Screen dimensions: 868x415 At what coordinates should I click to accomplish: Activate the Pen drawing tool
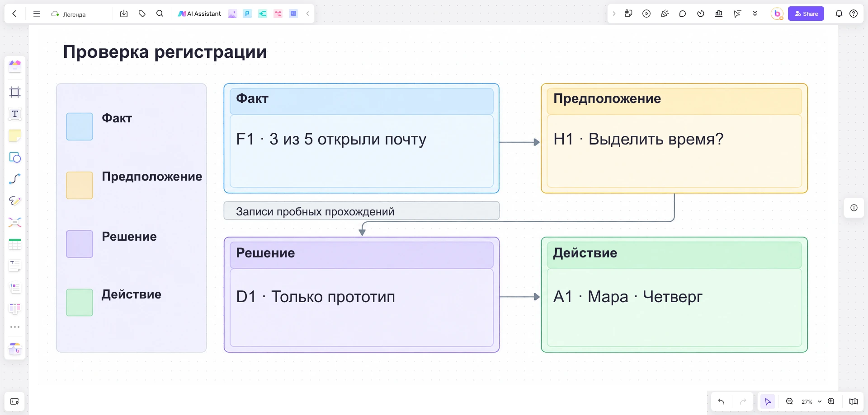[15, 201]
